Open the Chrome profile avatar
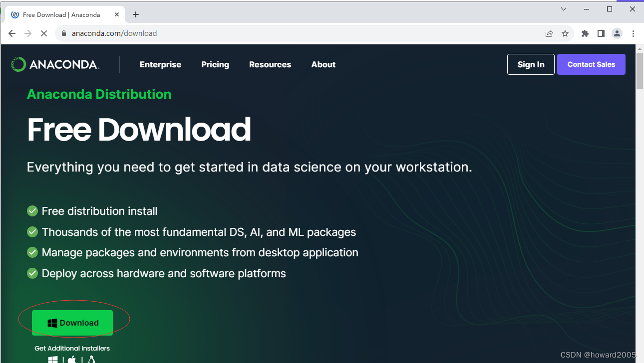 617,33
